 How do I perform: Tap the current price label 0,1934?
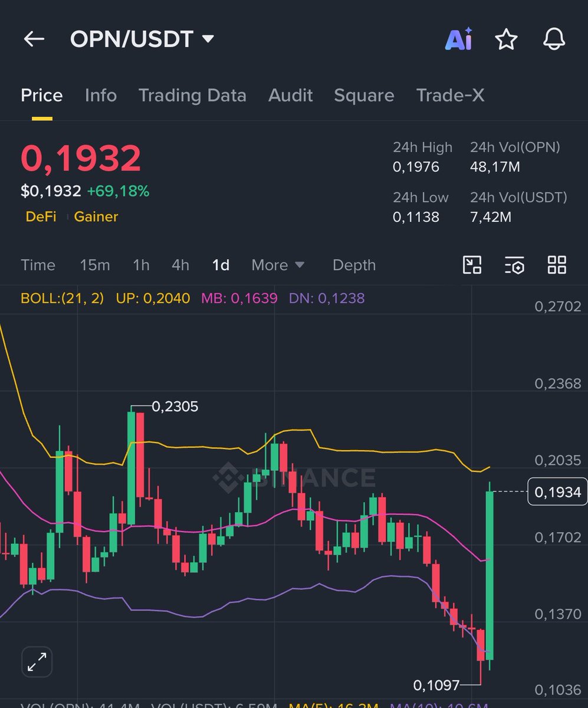(557, 491)
